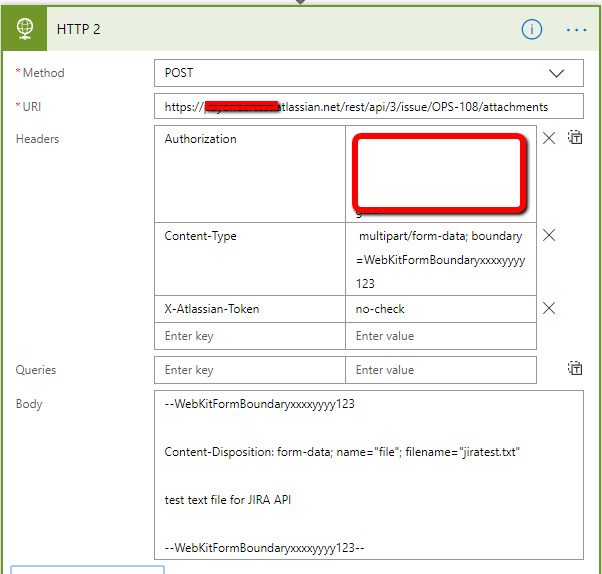The image size is (602, 574).
Task: Click the Authorization header key cell
Action: 250,174
